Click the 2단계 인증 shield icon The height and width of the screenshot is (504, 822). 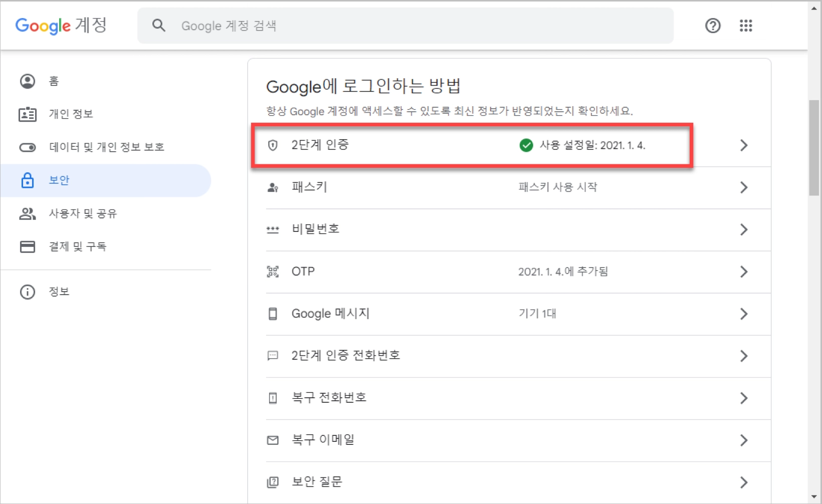point(273,145)
